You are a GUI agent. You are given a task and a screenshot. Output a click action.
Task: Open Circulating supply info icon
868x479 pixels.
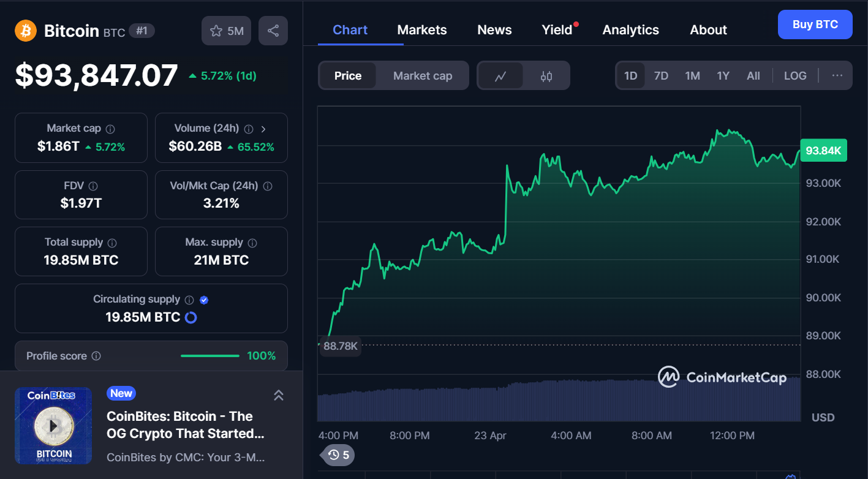pyautogui.click(x=189, y=300)
